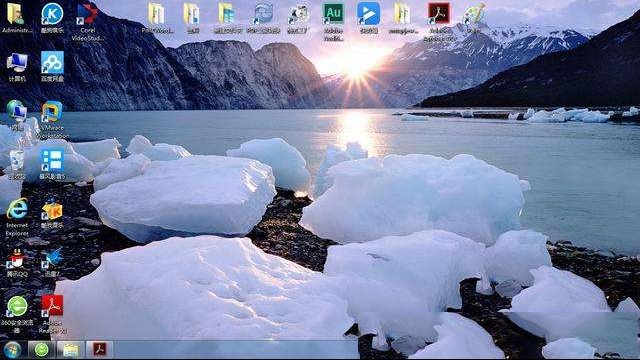Launch the Baidu cloud disk shortcut

52,67
